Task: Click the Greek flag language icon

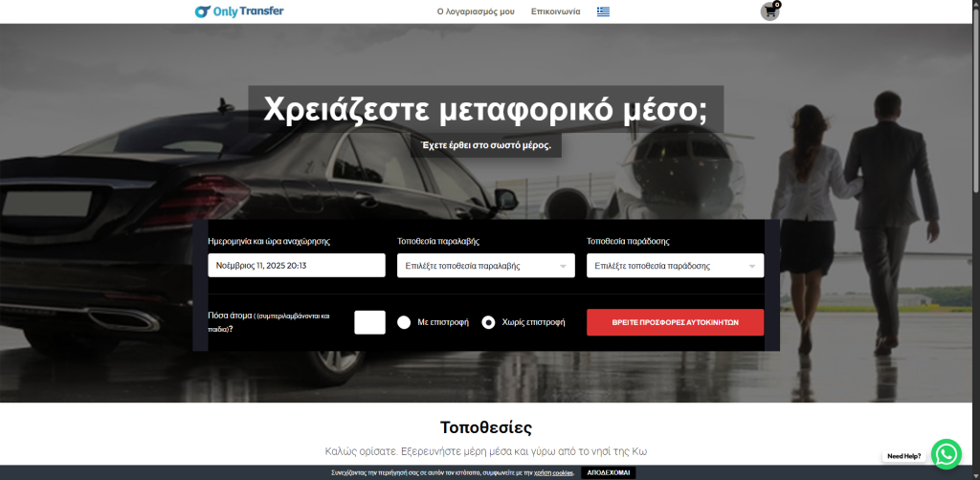Action: [x=603, y=11]
